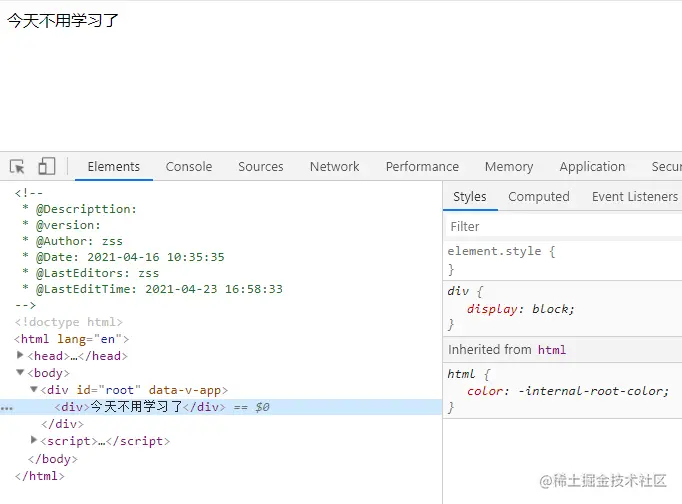Viewport: 682px width, 504px height.
Task: Click the html link in Inherited from
Action: (552, 350)
